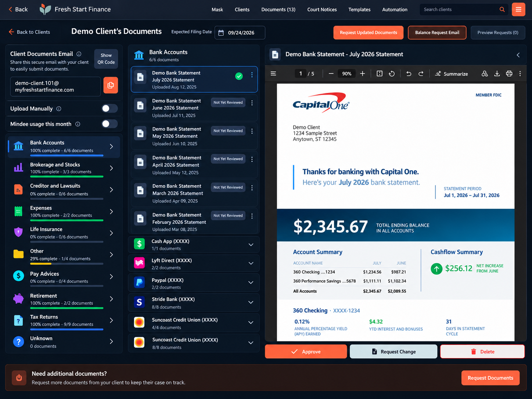Click Back to Clients link
The height and width of the screenshot is (399, 532).
click(29, 32)
